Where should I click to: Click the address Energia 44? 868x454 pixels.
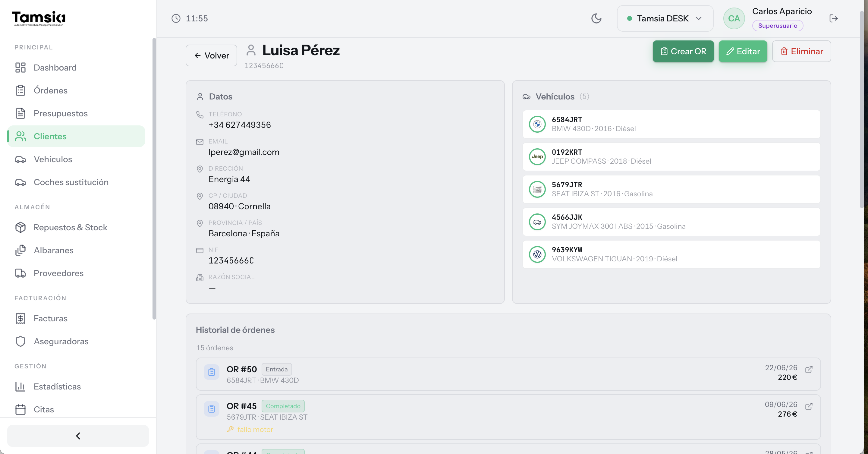tap(229, 179)
